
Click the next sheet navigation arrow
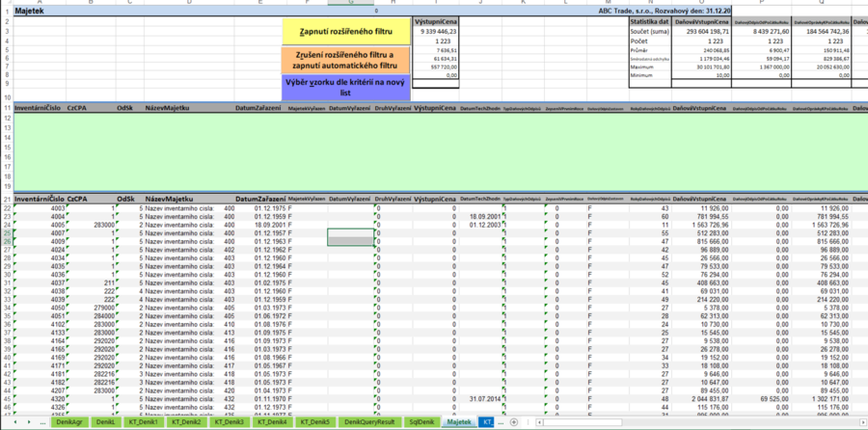coord(29,422)
